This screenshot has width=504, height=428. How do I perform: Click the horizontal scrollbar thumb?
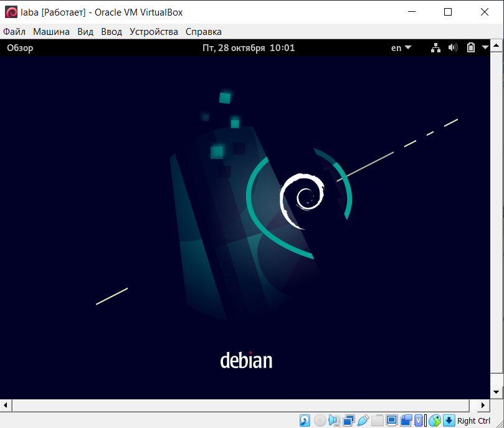(x=240, y=405)
